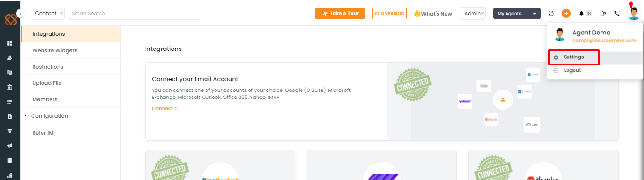Click the orange plus add icon

pyautogui.click(x=566, y=14)
